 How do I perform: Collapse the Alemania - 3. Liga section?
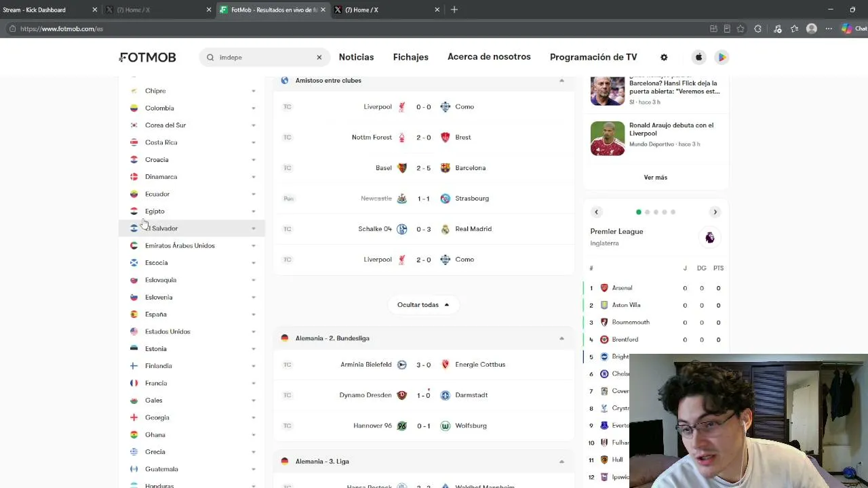click(x=561, y=462)
